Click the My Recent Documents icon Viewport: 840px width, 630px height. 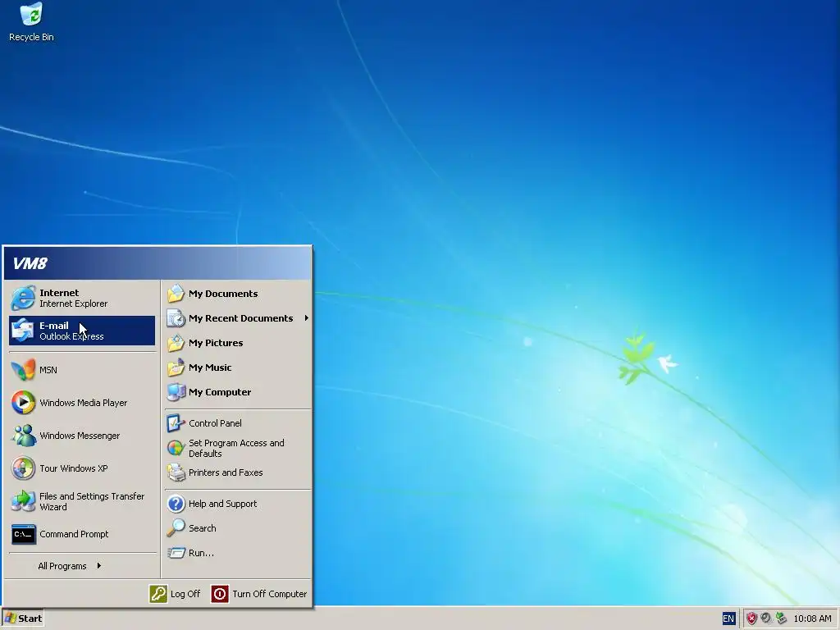pyautogui.click(x=176, y=318)
